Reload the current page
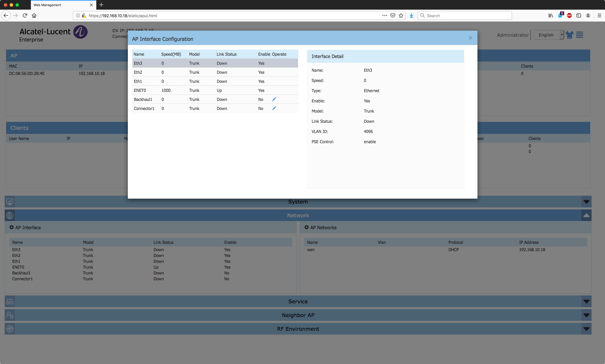Viewport: 605px width, 364px height. 25,16
